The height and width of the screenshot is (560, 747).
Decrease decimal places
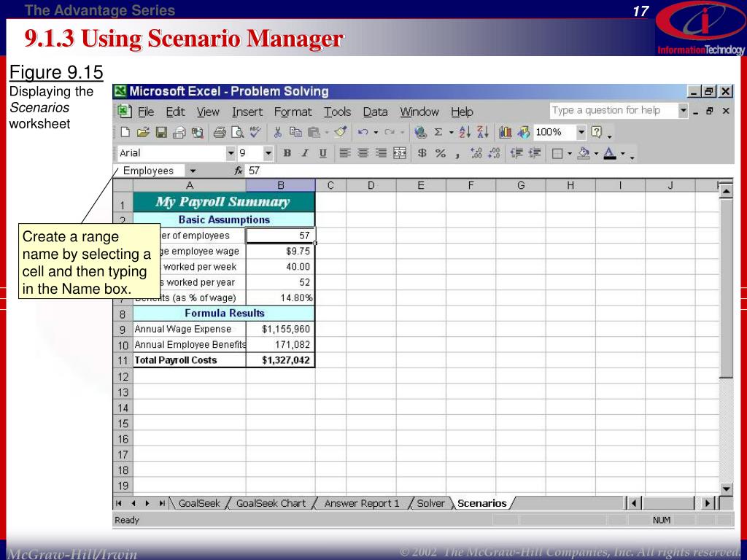click(x=494, y=153)
